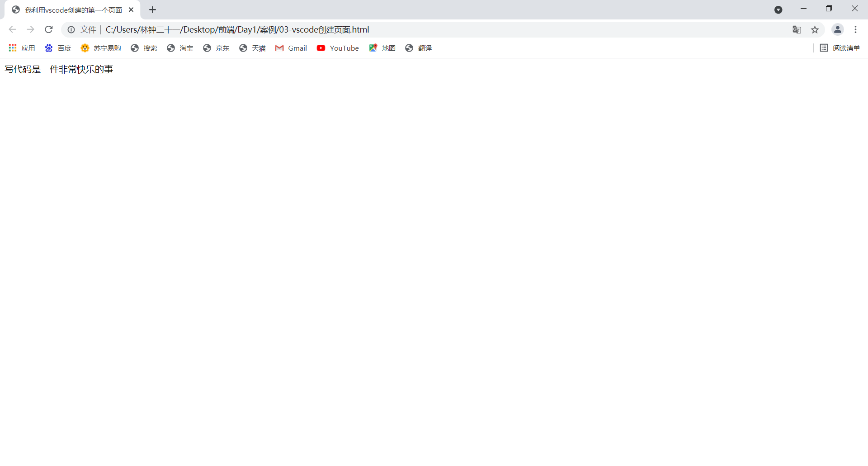
Task: Open the 地图 maps bookmark
Action: [382, 48]
